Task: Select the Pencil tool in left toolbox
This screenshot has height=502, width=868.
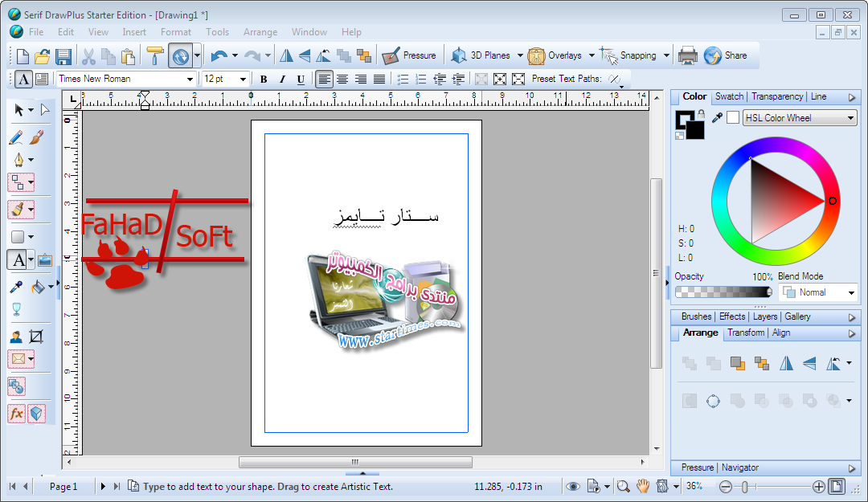Action: (16, 137)
